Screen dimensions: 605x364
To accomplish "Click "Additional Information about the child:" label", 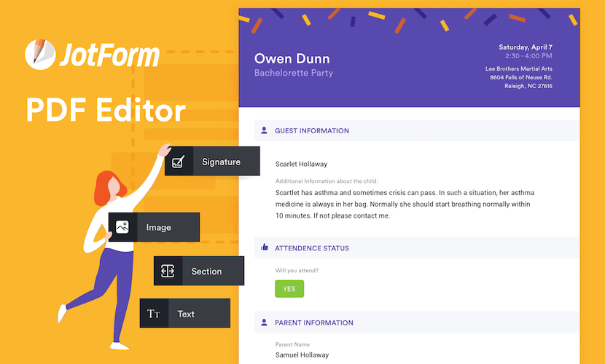I will pos(327,181).
